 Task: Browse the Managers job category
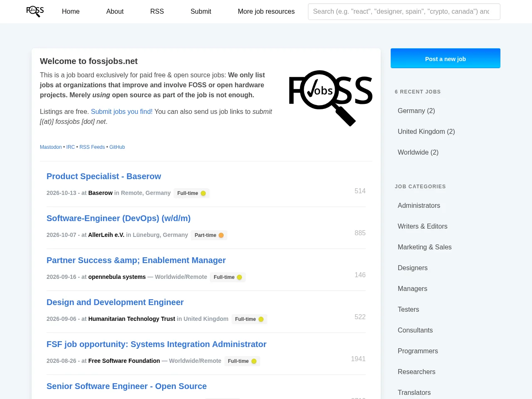[412, 288]
